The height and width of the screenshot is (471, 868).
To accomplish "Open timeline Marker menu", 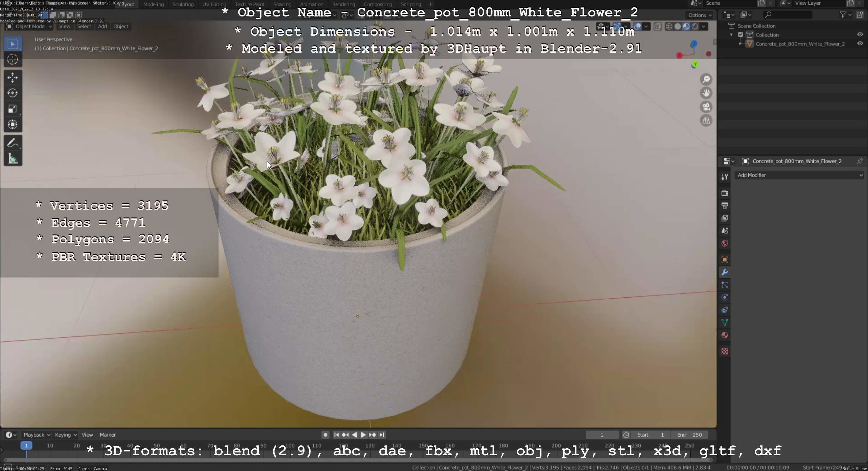I will point(108,435).
